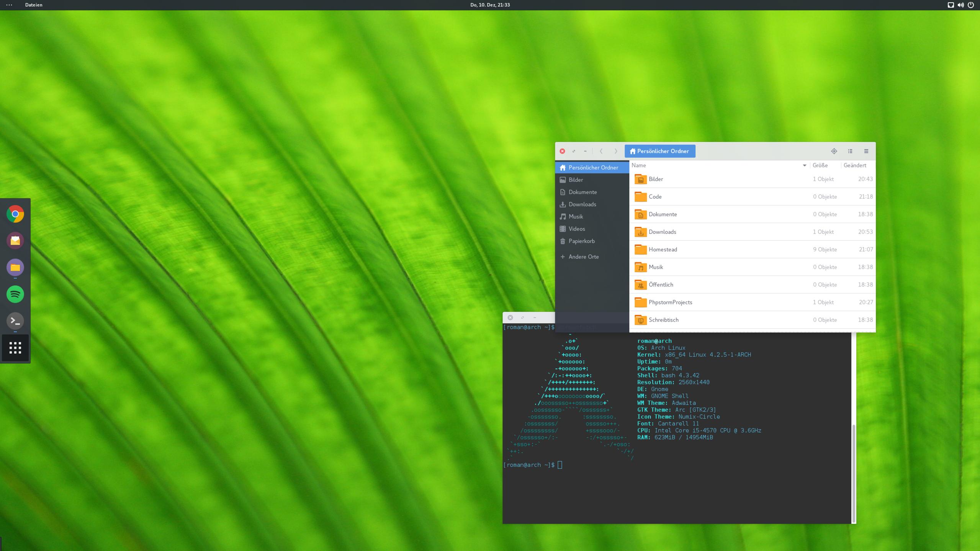Select the Dokumente folder icon in file list
This screenshot has height=551, width=980.
641,214
